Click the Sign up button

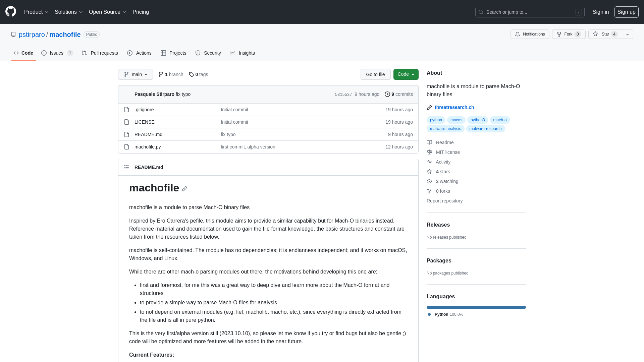[x=627, y=12]
